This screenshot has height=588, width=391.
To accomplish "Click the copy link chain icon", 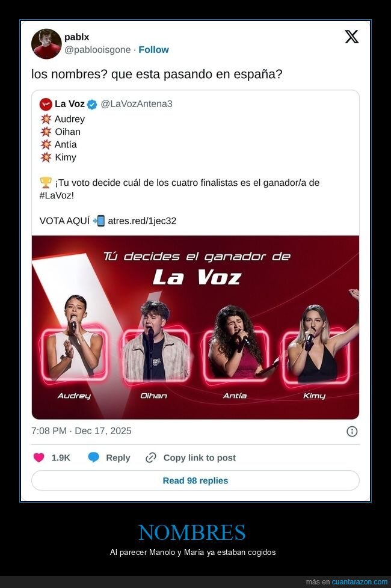I will [x=151, y=458].
